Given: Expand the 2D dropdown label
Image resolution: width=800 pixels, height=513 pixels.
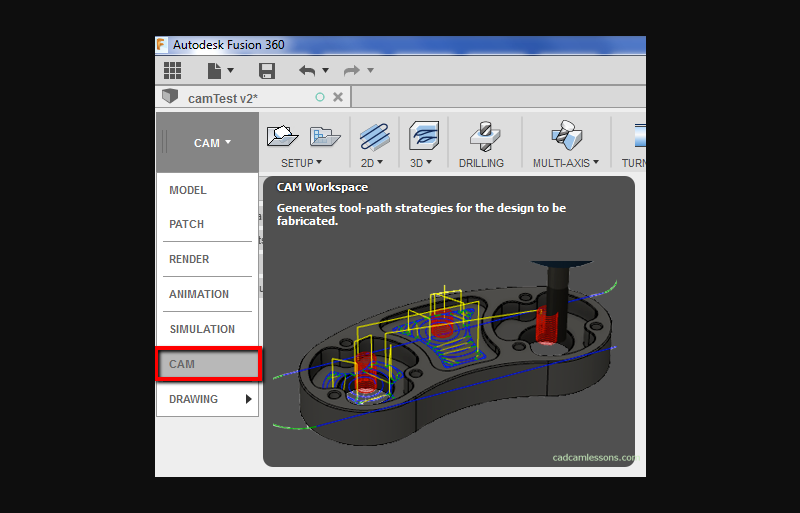Looking at the screenshot, I should click(x=372, y=163).
